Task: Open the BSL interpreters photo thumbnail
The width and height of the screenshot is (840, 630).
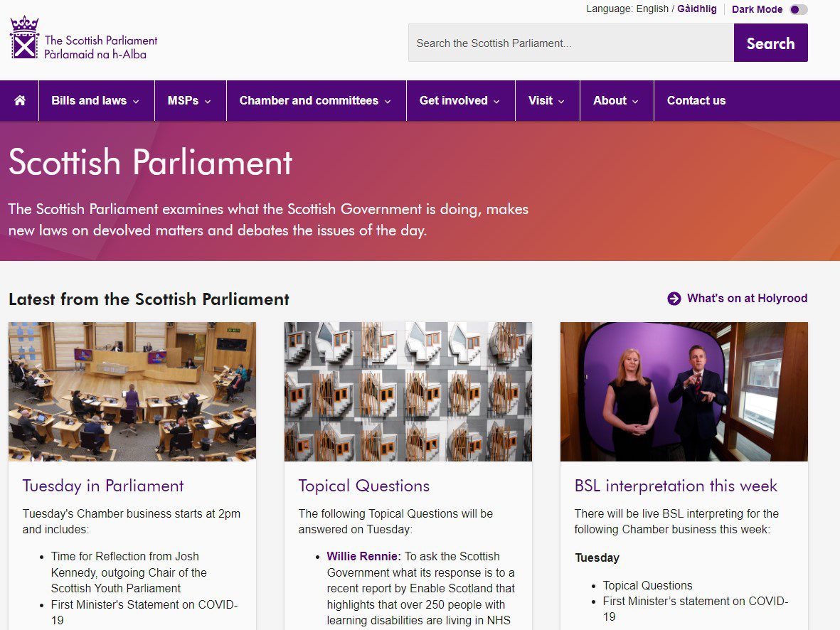Action: (x=684, y=392)
